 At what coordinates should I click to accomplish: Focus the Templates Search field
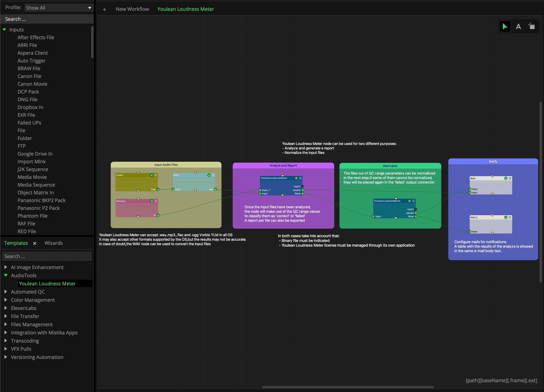pyautogui.click(x=47, y=256)
